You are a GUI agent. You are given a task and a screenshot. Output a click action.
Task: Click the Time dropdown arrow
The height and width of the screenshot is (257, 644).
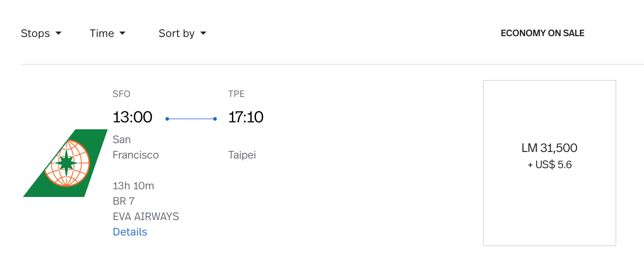[x=122, y=33]
